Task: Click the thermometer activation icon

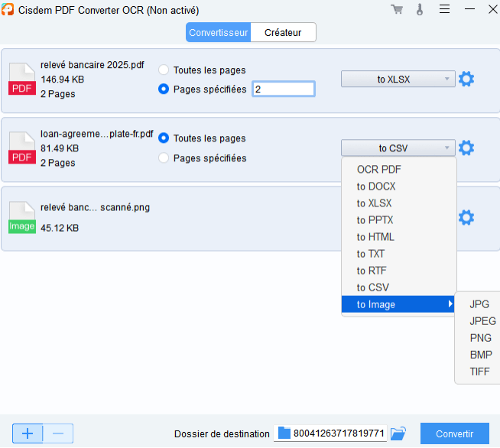Action: tap(420, 10)
